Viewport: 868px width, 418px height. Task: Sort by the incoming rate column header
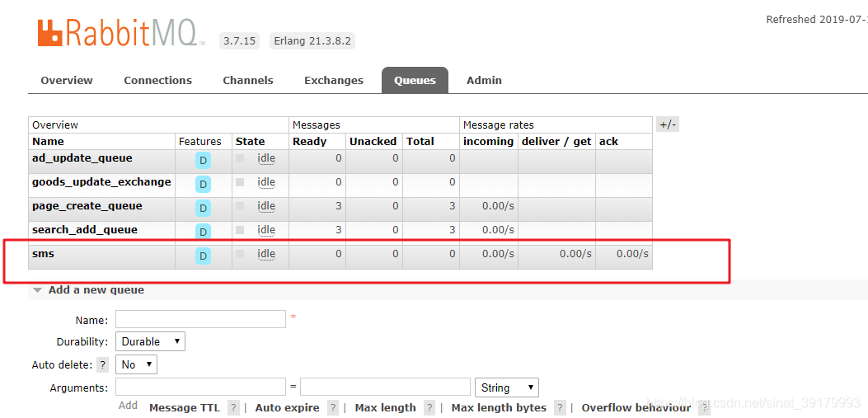[488, 141]
